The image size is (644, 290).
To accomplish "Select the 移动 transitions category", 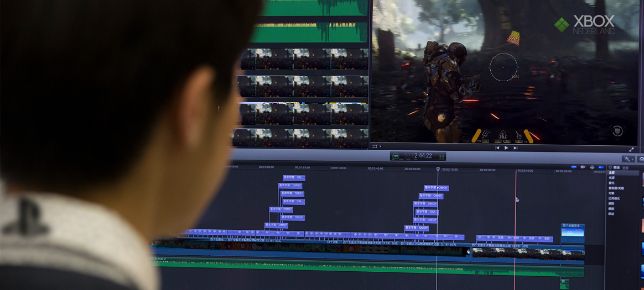I will (611, 214).
